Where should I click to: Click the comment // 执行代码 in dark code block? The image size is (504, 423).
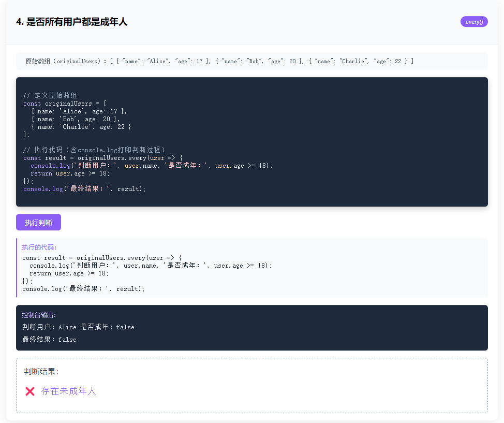94,150
